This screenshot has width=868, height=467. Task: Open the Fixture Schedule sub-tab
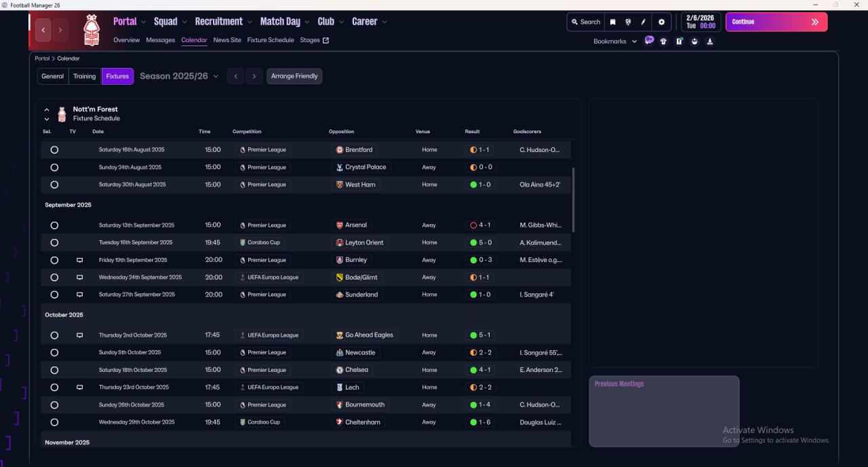(x=271, y=40)
